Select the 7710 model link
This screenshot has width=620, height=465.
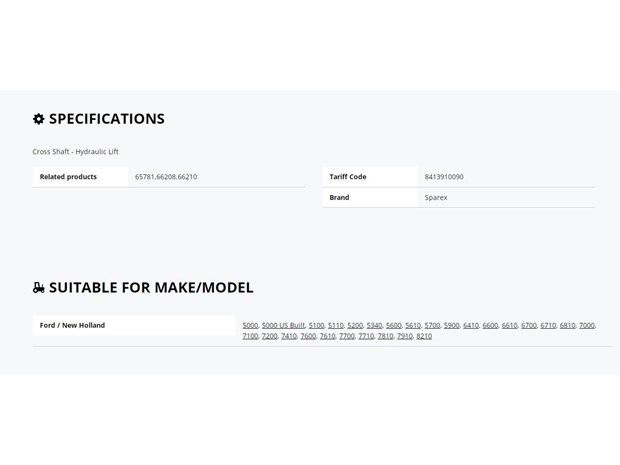point(366,336)
